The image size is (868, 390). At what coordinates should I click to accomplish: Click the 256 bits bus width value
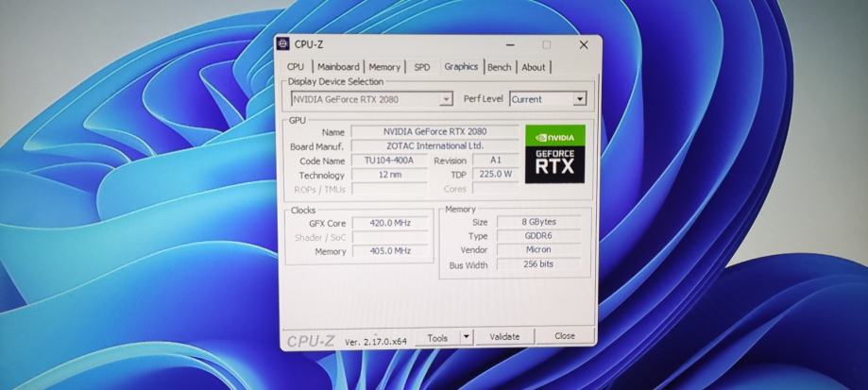tap(538, 263)
